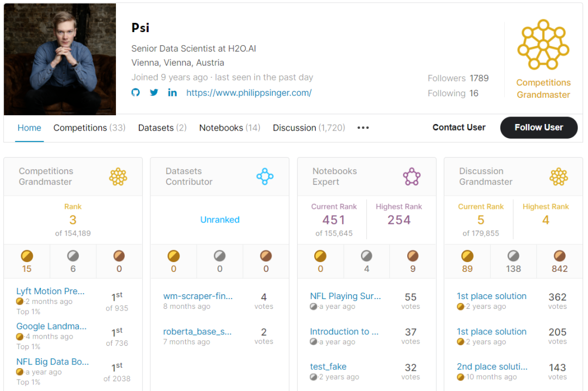
Task: Go to the Discussion tab
Action: point(309,128)
